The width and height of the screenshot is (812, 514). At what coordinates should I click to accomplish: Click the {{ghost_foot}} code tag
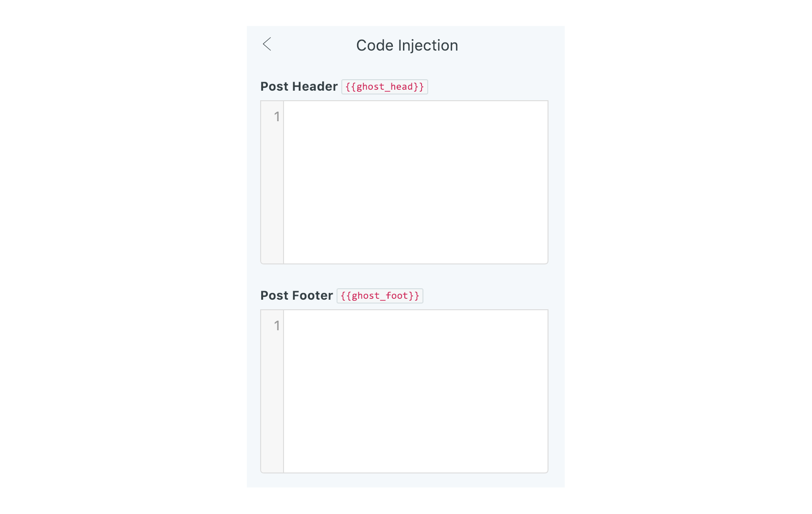tap(380, 296)
